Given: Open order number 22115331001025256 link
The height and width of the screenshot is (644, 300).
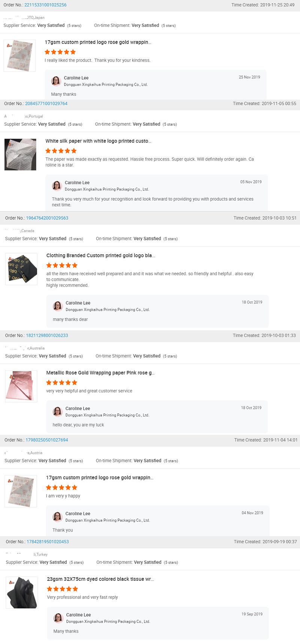Looking at the screenshot, I should [45, 5].
